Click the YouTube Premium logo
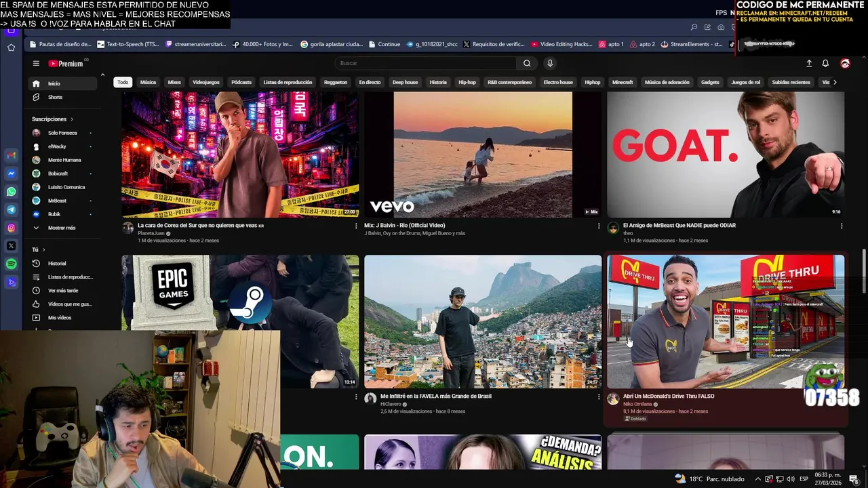This screenshot has width=868, height=488. pyautogui.click(x=66, y=64)
